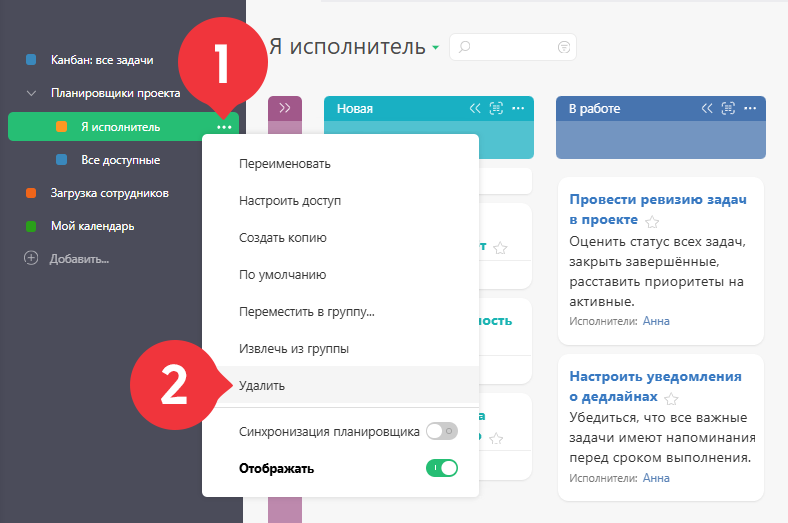The image size is (788, 523).
Task: Click the Отображать label
Action: pos(276,469)
